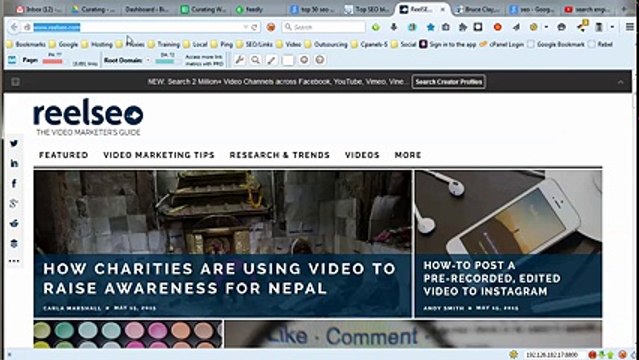Open the SEO/Links bookmark folder
This screenshot has width=639, height=360.
coord(254,44)
